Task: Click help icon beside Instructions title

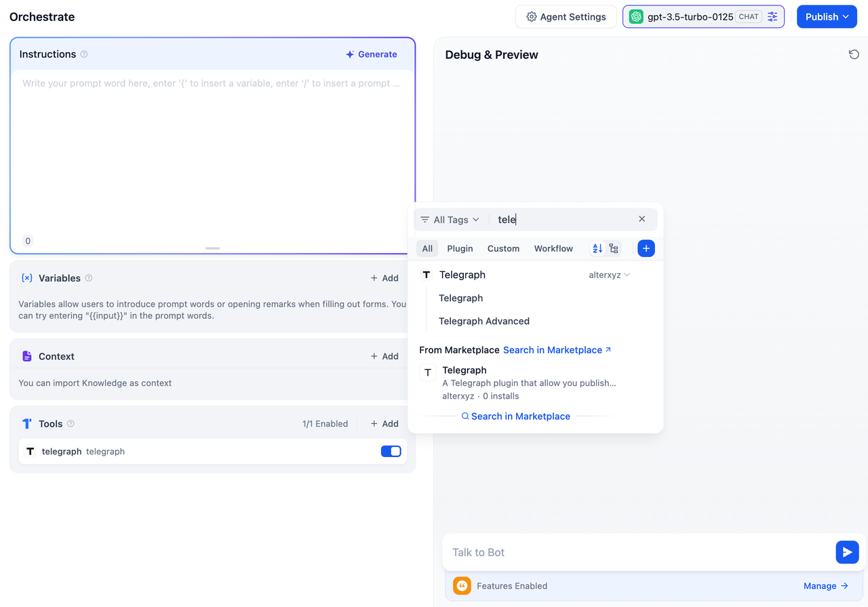Action: (84, 54)
